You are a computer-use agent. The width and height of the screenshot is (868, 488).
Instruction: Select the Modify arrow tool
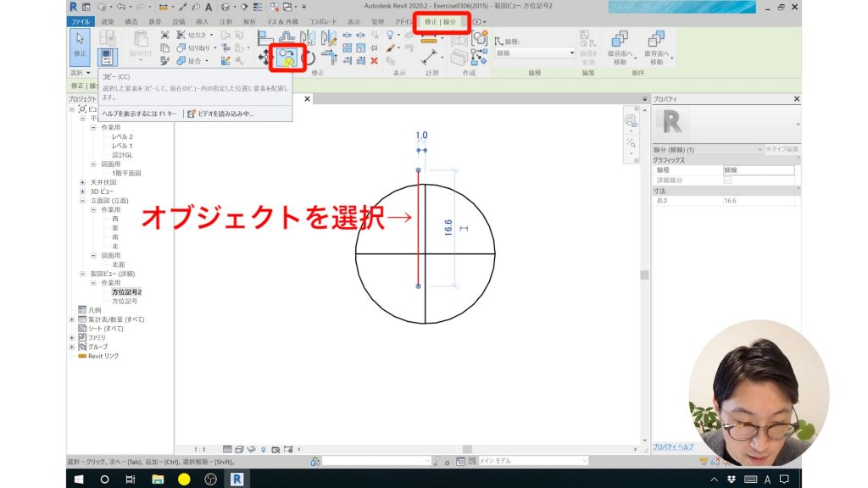coord(77,38)
